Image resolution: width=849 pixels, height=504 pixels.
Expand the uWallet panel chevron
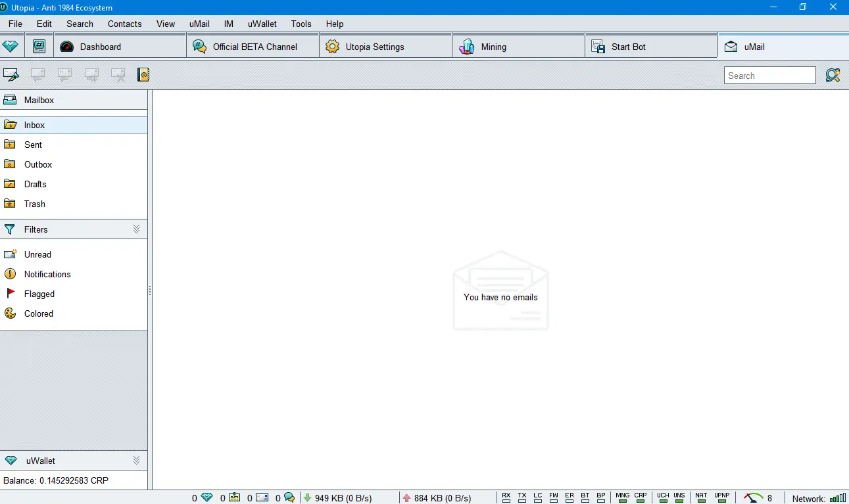(136, 461)
